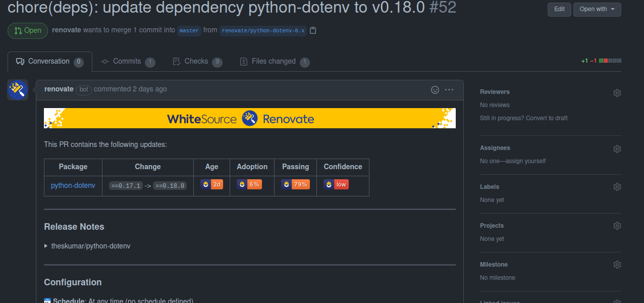Open Projects gear settings

tap(617, 226)
